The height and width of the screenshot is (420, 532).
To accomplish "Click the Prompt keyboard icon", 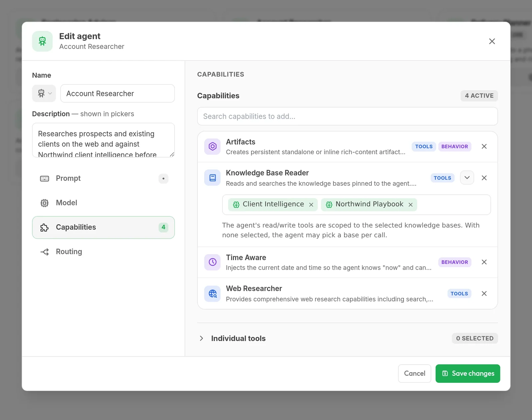I will pyautogui.click(x=45, y=179).
